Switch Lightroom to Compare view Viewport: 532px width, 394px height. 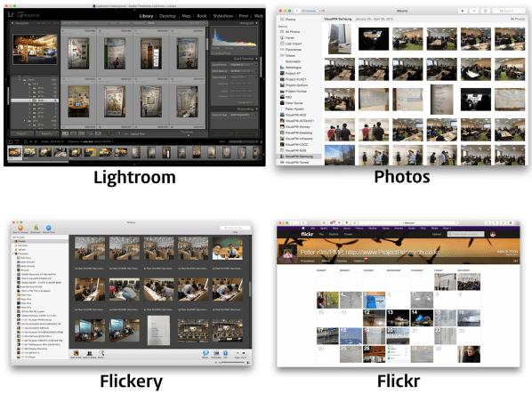coord(82,134)
